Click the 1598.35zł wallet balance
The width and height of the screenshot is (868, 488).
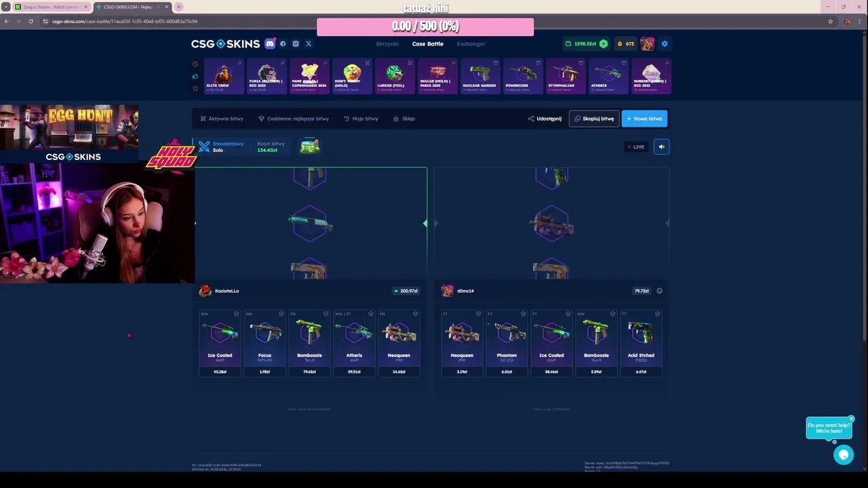[581, 43]
